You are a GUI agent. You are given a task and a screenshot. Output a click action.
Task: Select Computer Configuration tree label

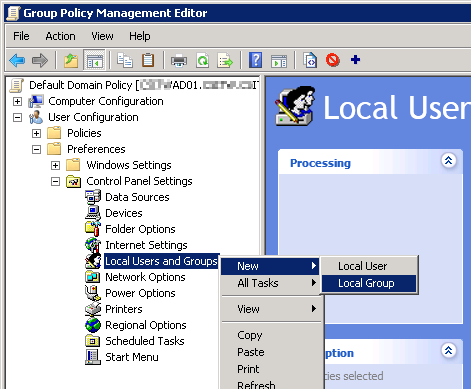(106, 101)
